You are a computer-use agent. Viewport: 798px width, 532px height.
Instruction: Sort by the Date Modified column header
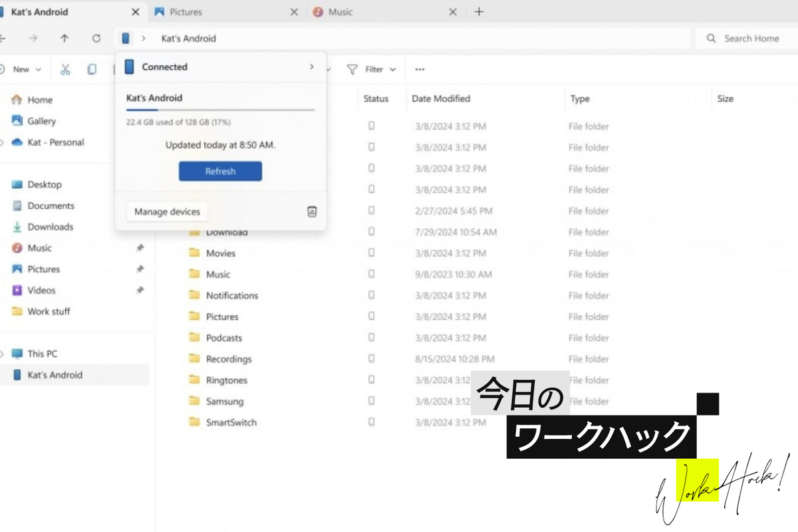(x=441, y=98)
